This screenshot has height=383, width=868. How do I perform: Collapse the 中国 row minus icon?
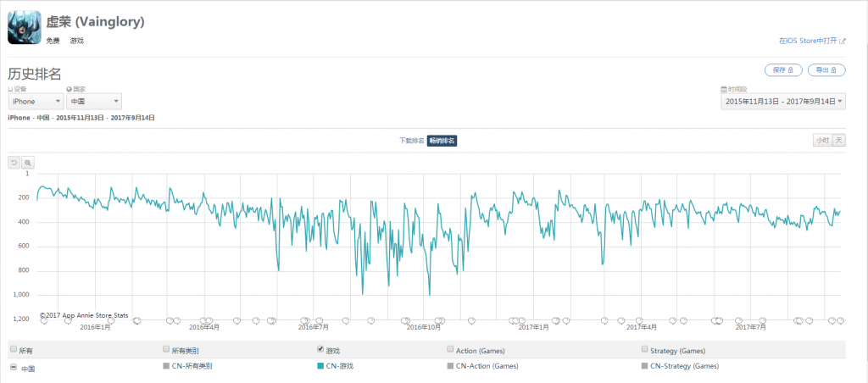pyautogui.click(x=14, y=367)
